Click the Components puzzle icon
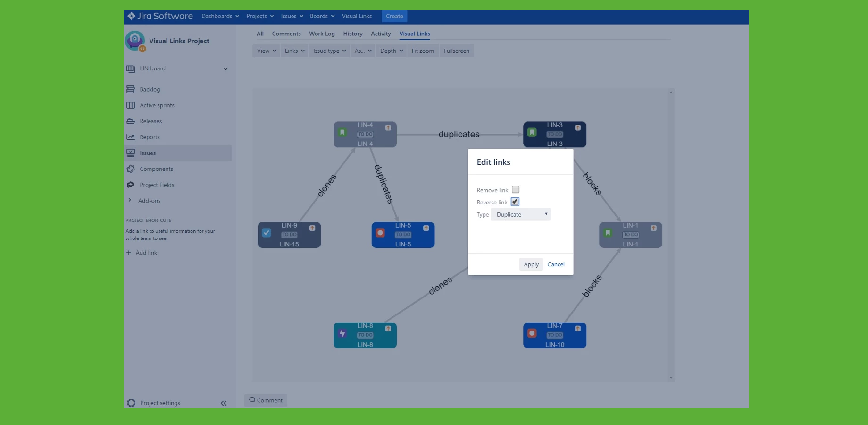The width and height of the screenshot is (868, 425). (x=131, y=169)
